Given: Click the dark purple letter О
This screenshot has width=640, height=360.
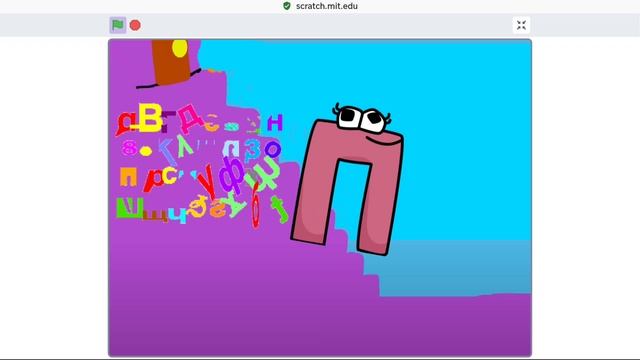Looking at the screenshot, I should click(272, 149).
